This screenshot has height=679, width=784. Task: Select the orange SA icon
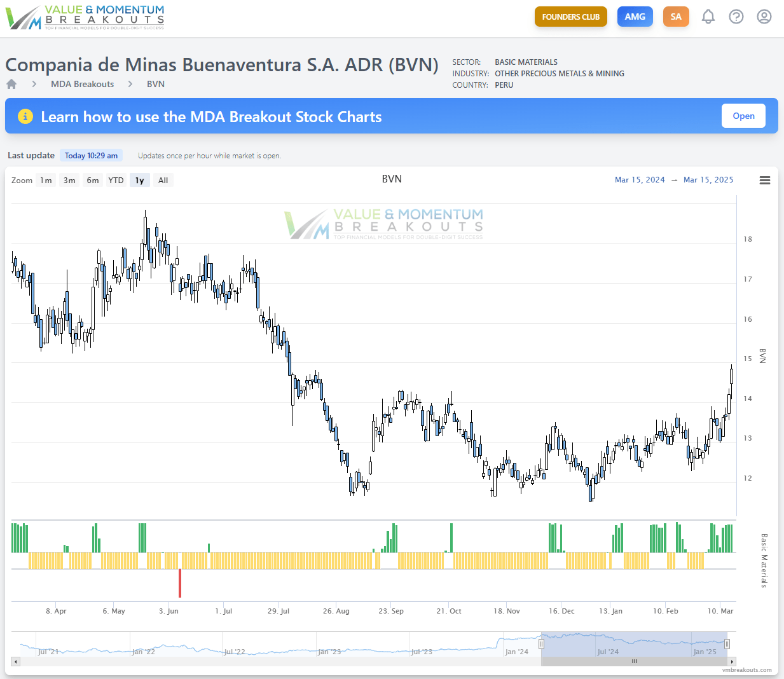[676, 16]
